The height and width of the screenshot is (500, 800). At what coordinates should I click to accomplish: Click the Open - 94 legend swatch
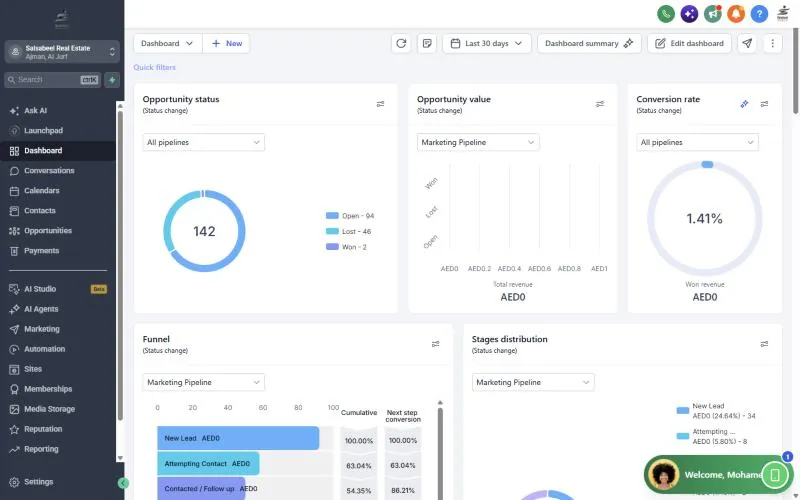click(x=332, y=216)
